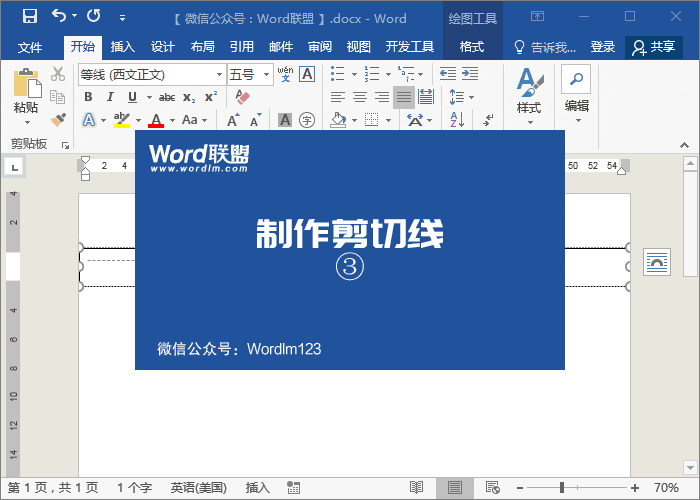Switch to the 审阅 (Review) tab
700x500 pixels.
point(320,46)
